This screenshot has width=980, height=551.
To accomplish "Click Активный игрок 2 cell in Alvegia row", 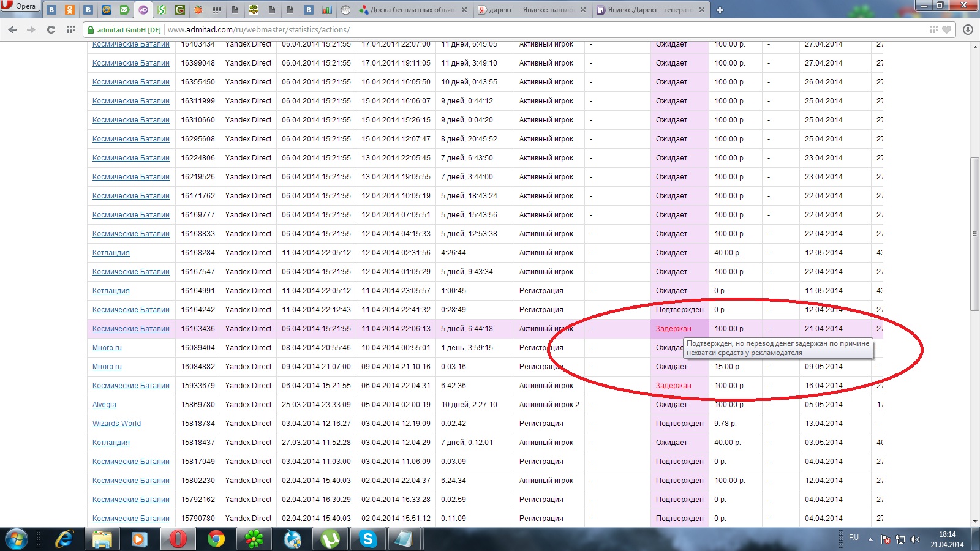I will (x=549, y=405).
